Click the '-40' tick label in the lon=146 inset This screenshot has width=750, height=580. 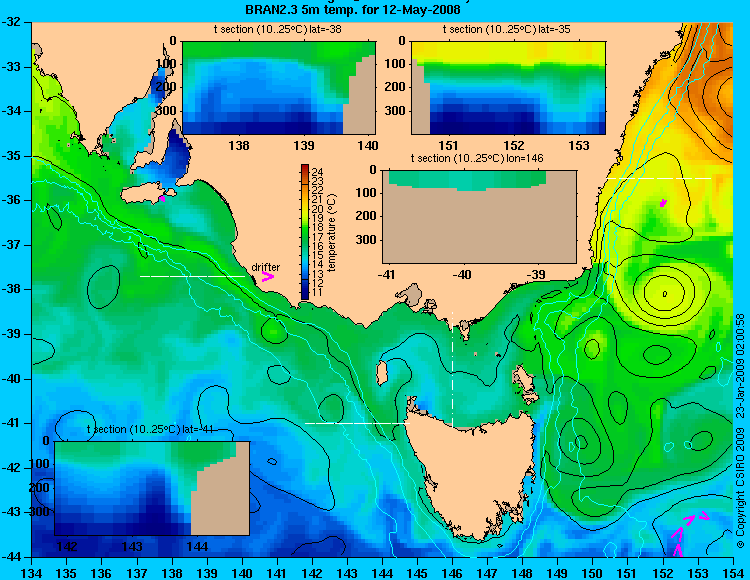point(462,274)
